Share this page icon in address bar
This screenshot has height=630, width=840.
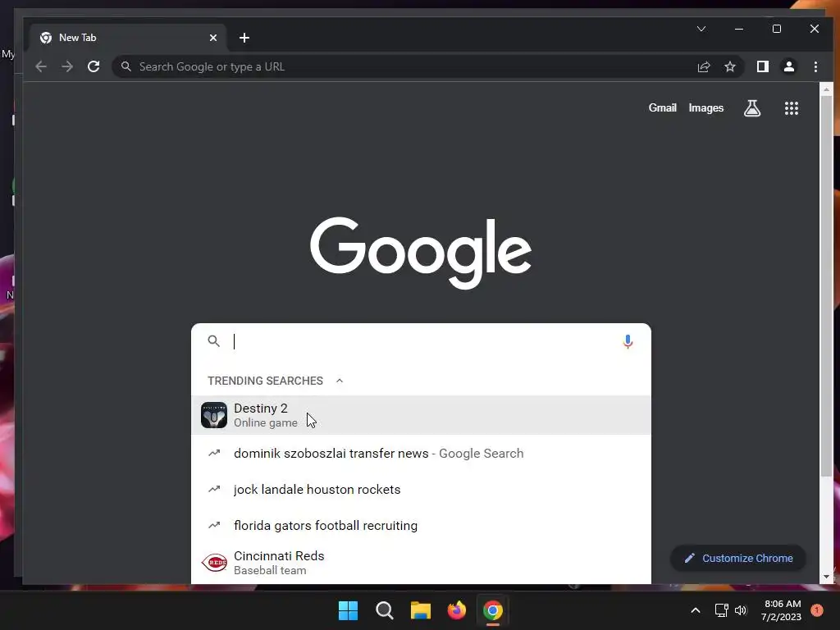pyautogui.click(x=703, y=66)
